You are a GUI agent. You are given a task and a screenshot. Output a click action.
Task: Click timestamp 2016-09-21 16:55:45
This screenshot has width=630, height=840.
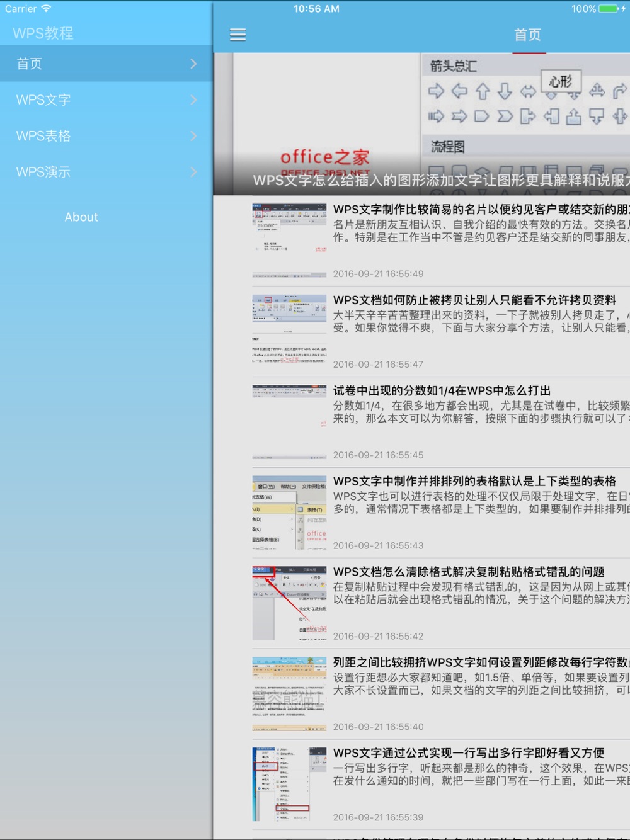click(378, 455)
